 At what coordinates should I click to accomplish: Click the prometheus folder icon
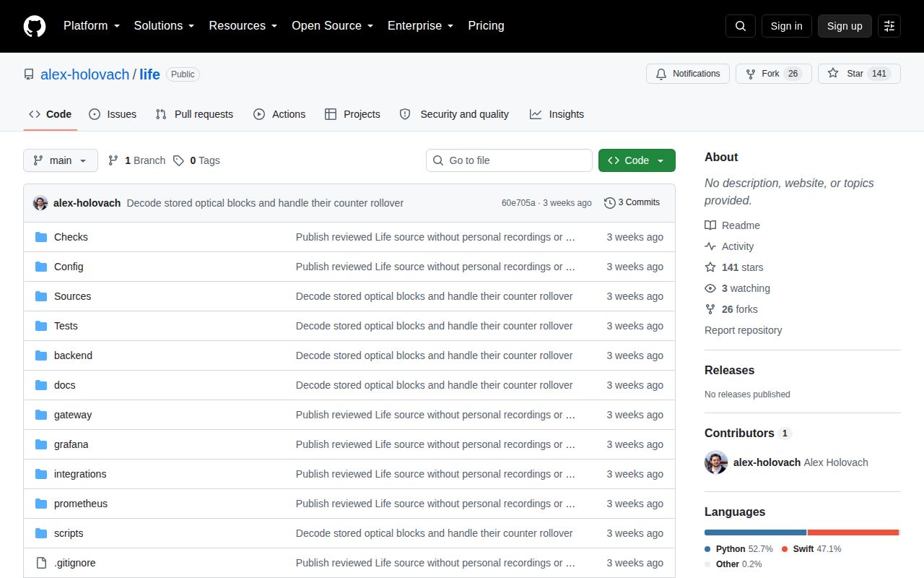click(41, 504)
